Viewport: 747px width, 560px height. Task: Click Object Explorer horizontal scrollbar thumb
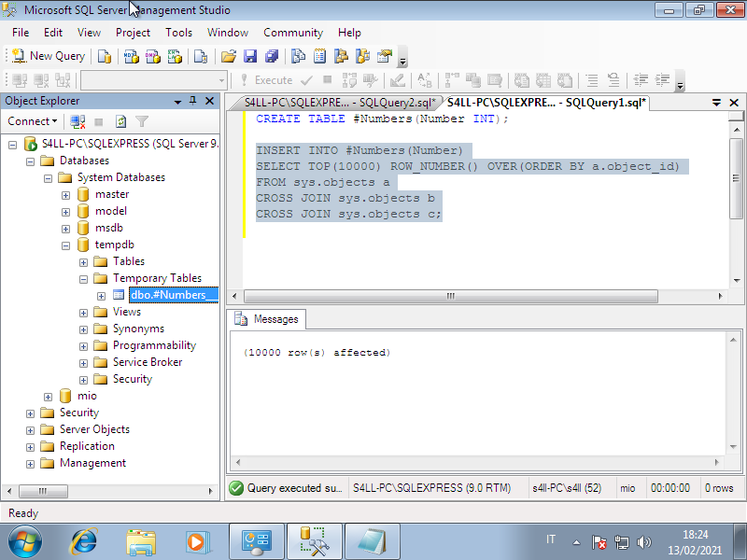coord(43,491)
